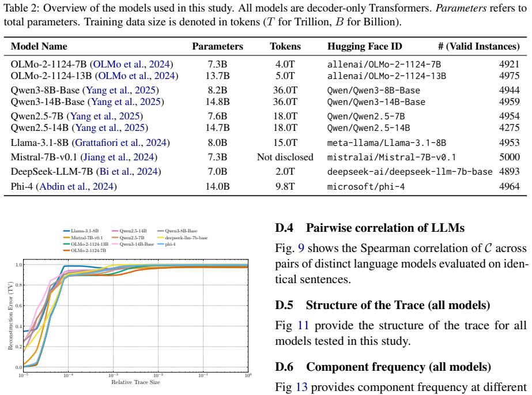Image resolution: width=532 pixels, height=395 pixels.
Task: Follow the Yang et al., 2025 citation beside Qwen3-8B-Base
Action: [x=121, y=91]
